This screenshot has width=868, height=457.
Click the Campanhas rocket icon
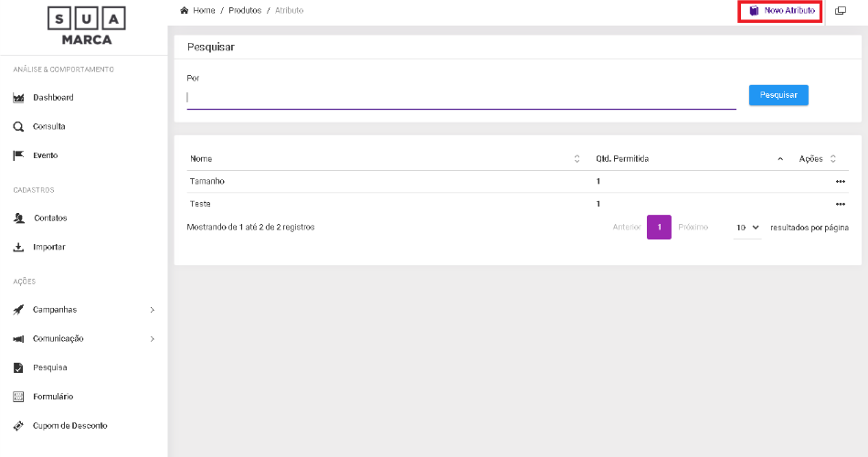click(x=18, y=310)
